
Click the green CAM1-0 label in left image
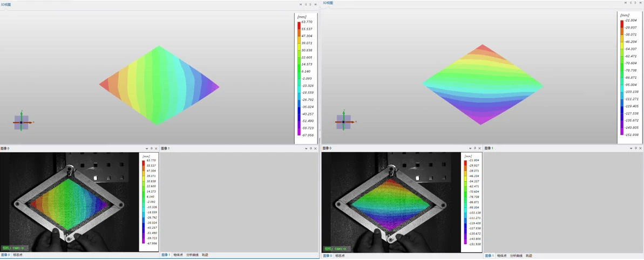[x=12, y=248]
